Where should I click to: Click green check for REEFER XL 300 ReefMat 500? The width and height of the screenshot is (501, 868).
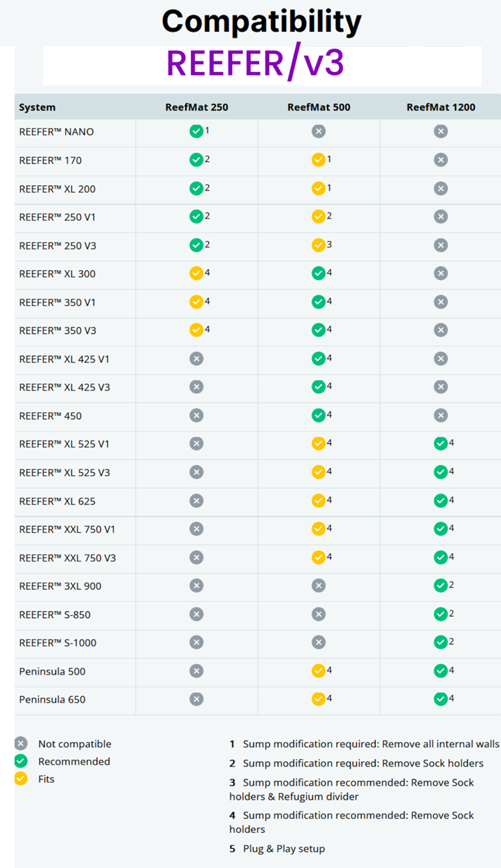coord(319,274)
